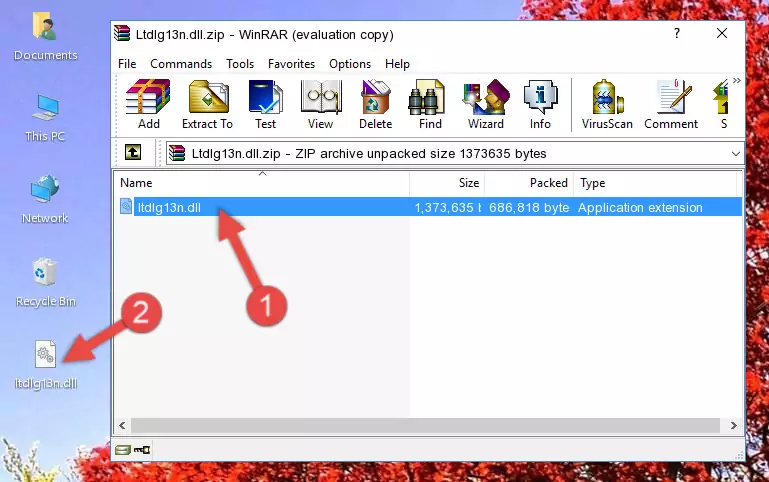Click the horizontal scrollbar right arrow

pyautogui.click(x=733, y=425)
